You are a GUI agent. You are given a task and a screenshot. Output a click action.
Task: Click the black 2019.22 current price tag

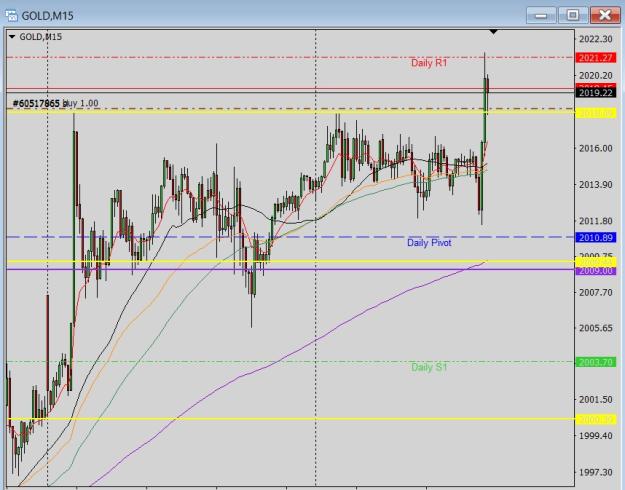tap(596, 93)
